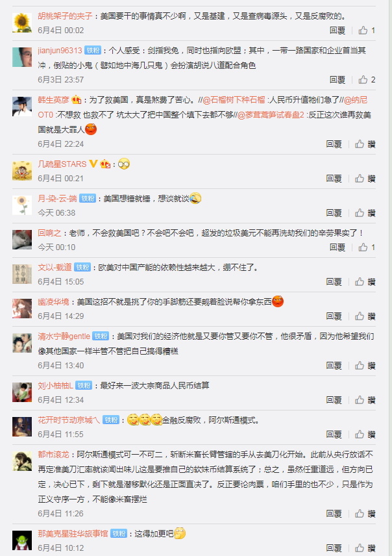Click thumbs-up on 韩生英彦's comment

coord(365,144)
